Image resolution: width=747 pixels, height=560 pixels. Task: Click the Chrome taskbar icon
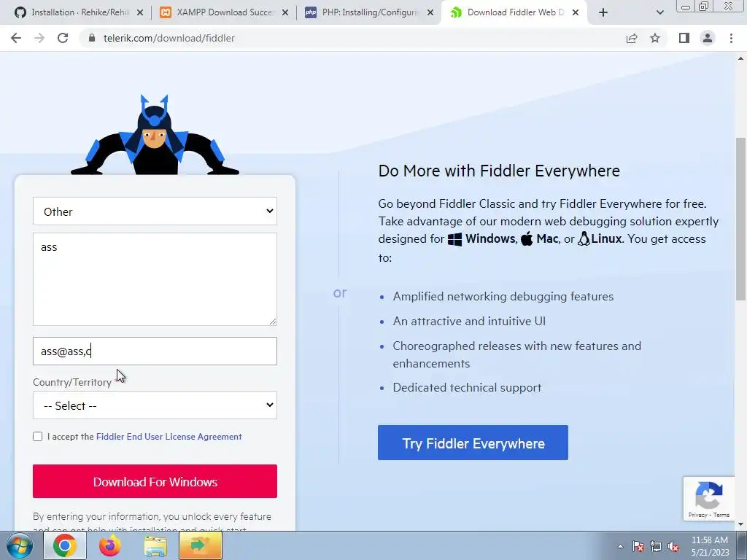65,545
